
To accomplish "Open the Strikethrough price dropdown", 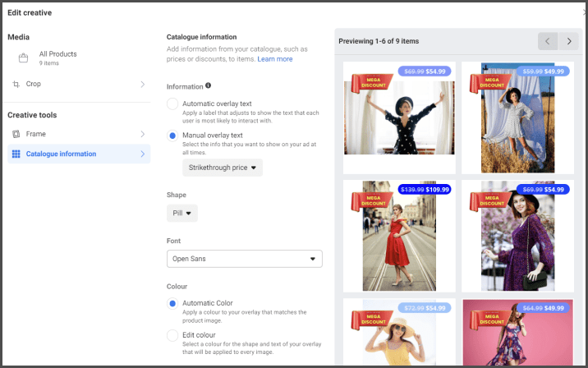I will pyautogui.click(x=223, y=168).
